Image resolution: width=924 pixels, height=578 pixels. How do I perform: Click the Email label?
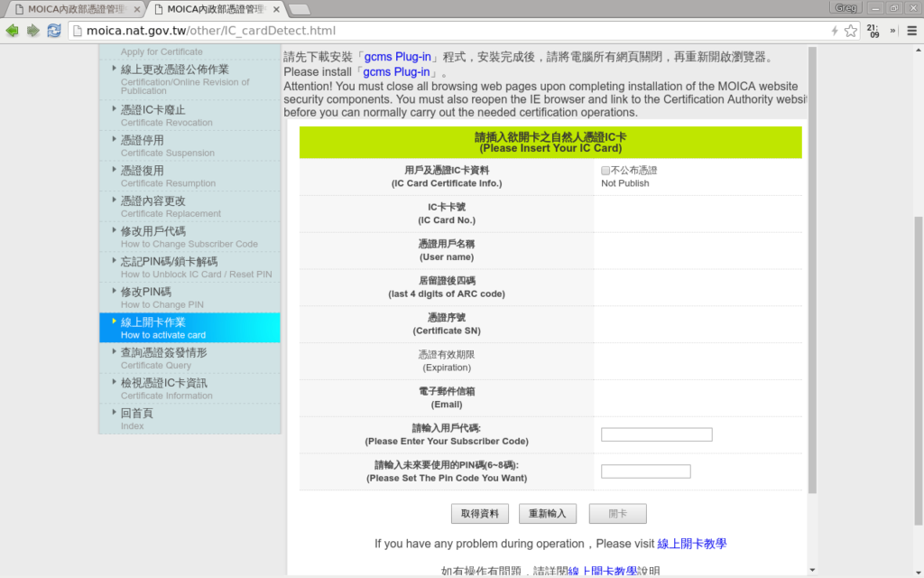(x=447, y=405)
